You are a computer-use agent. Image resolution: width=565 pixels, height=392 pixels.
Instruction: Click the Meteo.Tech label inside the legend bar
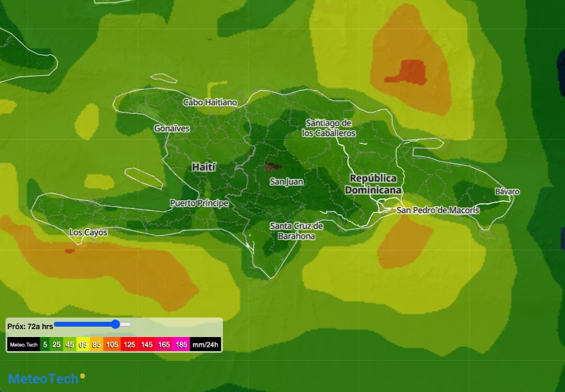23,345
